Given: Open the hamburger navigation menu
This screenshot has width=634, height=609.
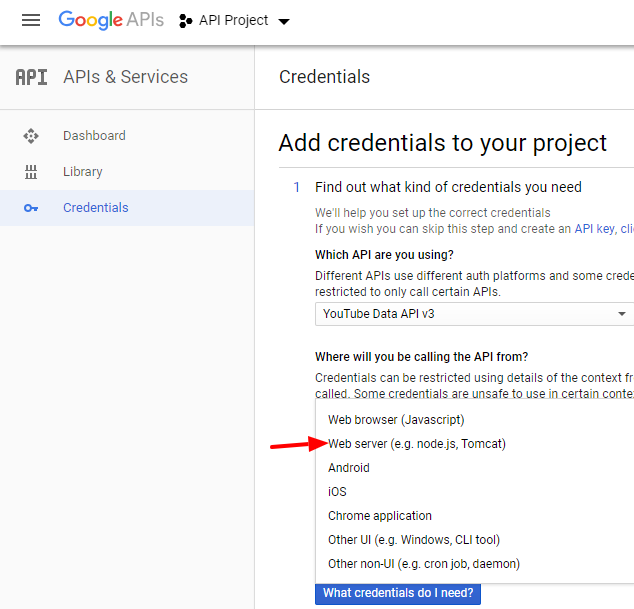Looking at the screenshot, I should [x=31, y=20].
